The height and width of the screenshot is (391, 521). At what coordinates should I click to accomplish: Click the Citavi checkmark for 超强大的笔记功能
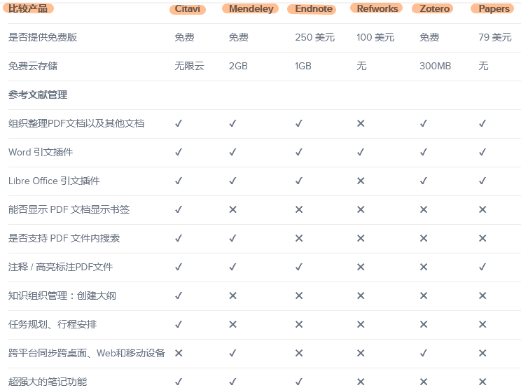pos(179,382)
